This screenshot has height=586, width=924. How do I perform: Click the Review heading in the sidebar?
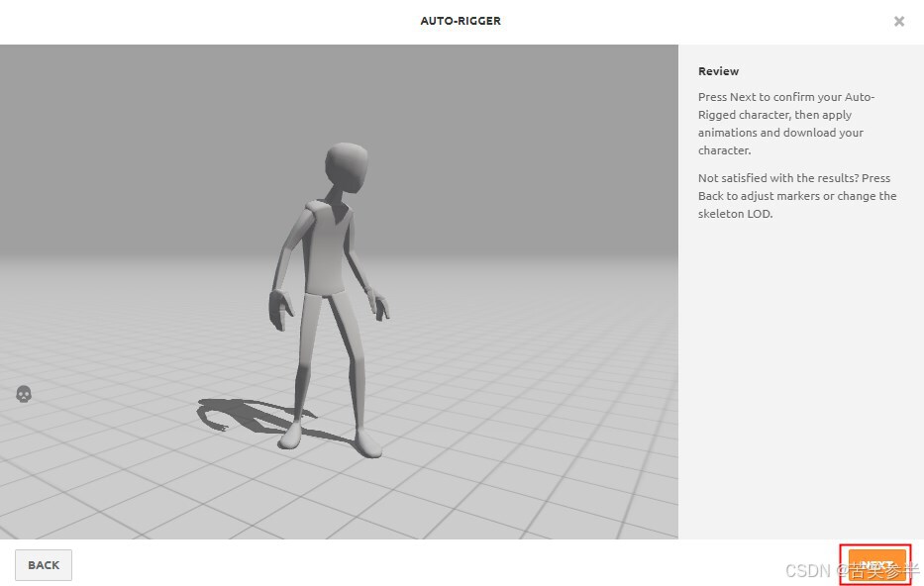click(718, 70)
